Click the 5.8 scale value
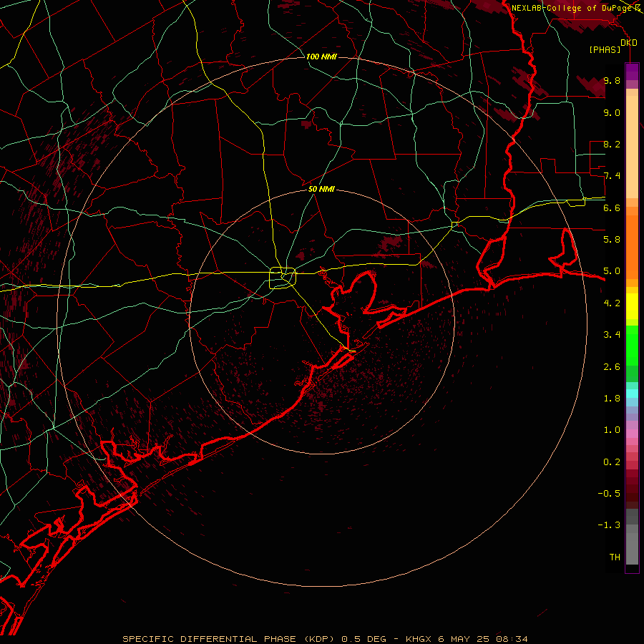This screenshot has width=644, height=644. pos(612,240)
